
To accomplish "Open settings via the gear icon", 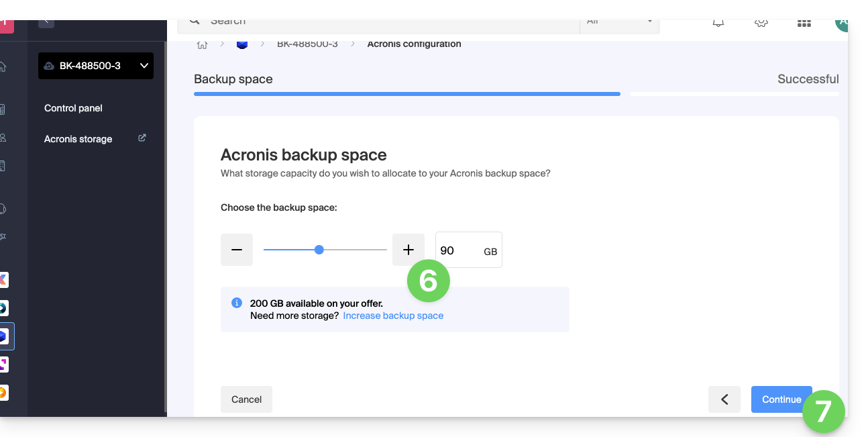I will click(761, 23).
